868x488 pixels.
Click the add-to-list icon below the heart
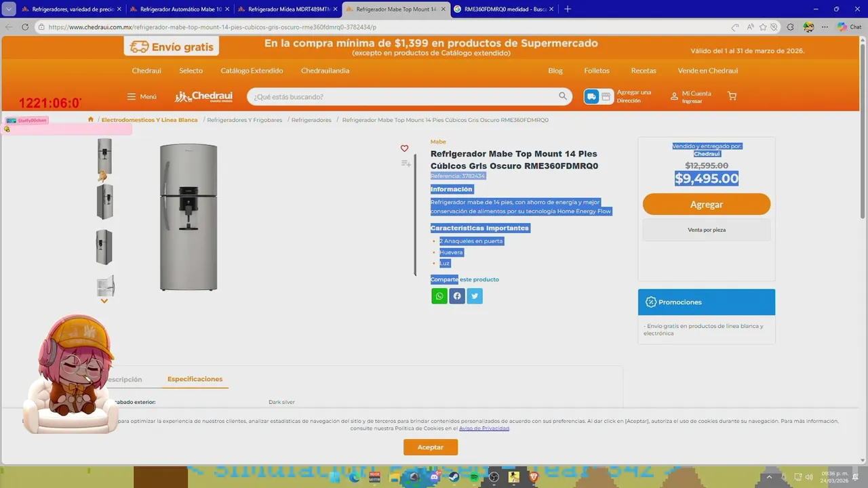(x=406, y=163)
